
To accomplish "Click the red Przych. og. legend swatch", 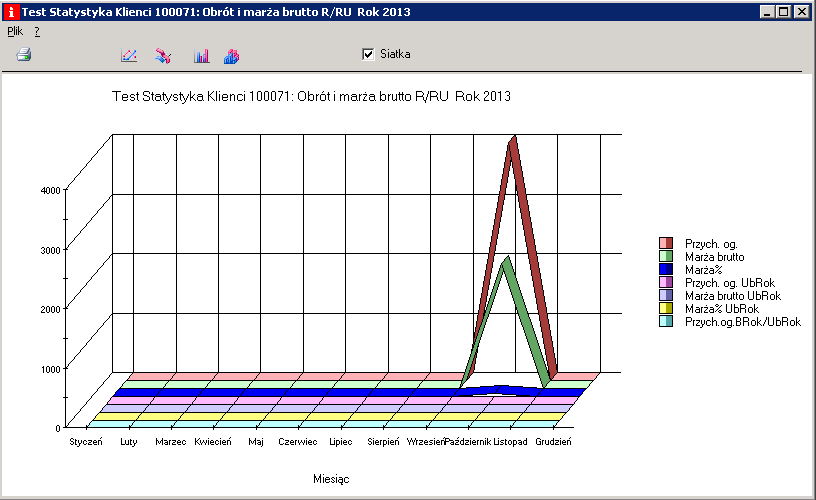I will (x=666, y=243).
